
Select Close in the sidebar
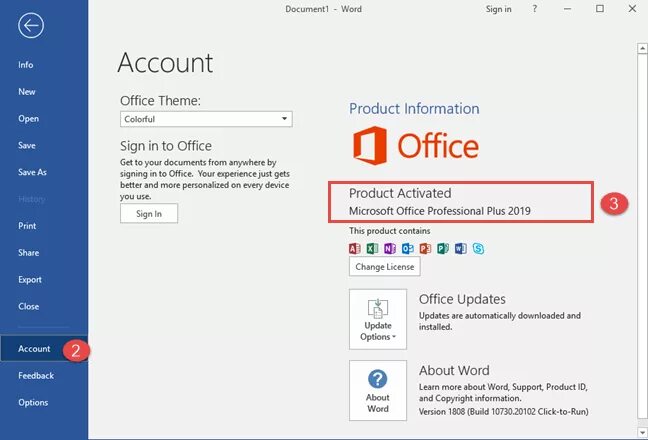pos(29,307)
